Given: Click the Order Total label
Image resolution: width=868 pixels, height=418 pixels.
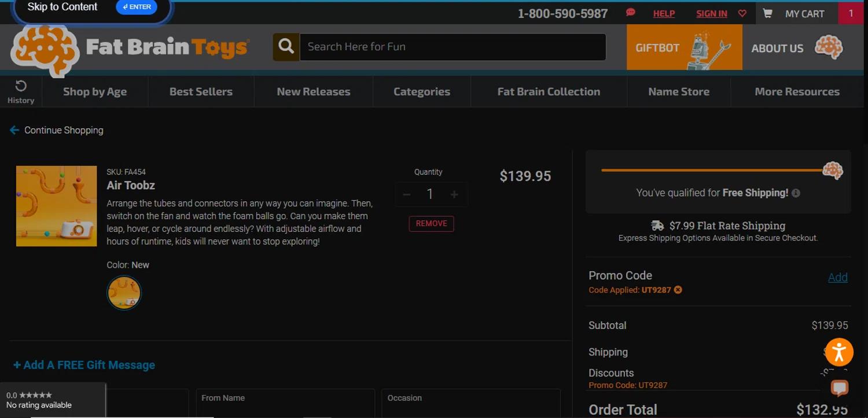Looking at the screenshot, I should tap(623, 410).
